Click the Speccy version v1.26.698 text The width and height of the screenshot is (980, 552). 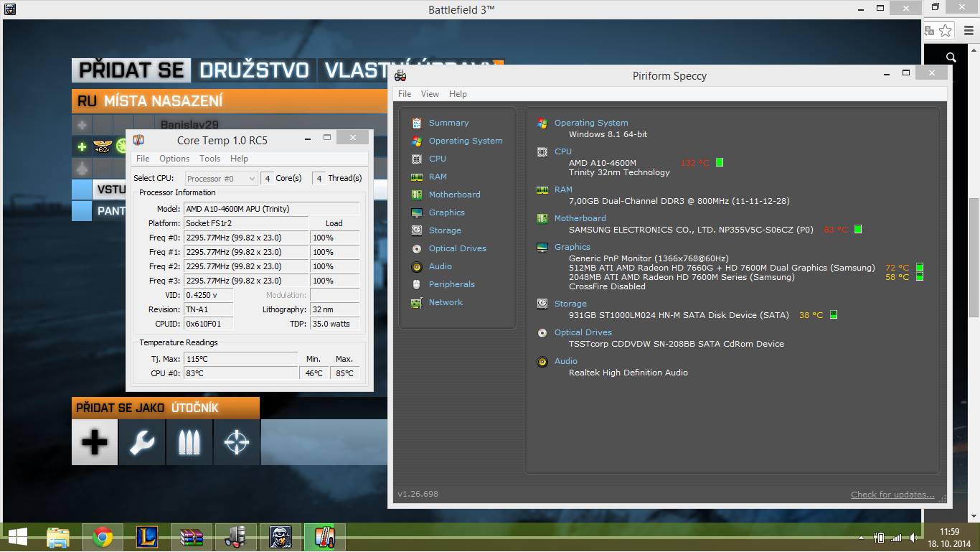pos(418,494)
